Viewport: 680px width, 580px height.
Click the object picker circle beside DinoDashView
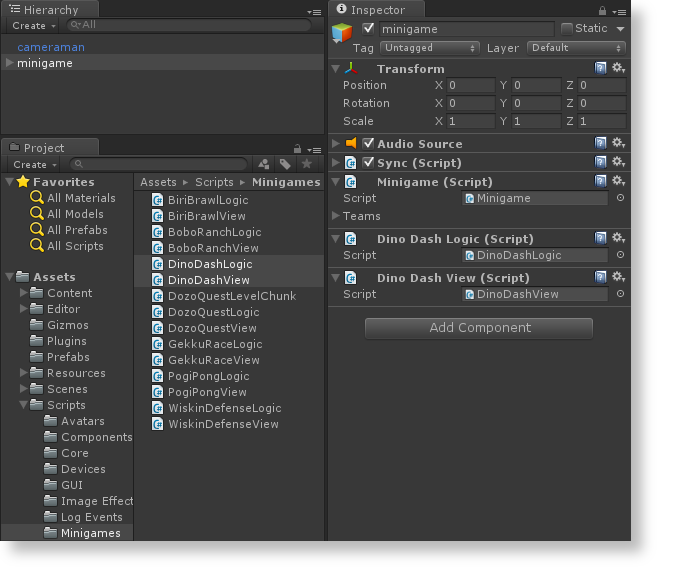tap(620, 294)
